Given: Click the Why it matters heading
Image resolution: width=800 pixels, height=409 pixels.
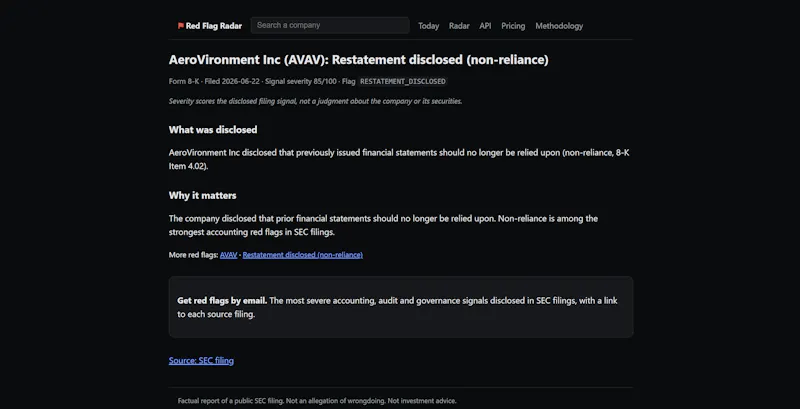Looking at the screenshot, I should [x=203, y=195].
